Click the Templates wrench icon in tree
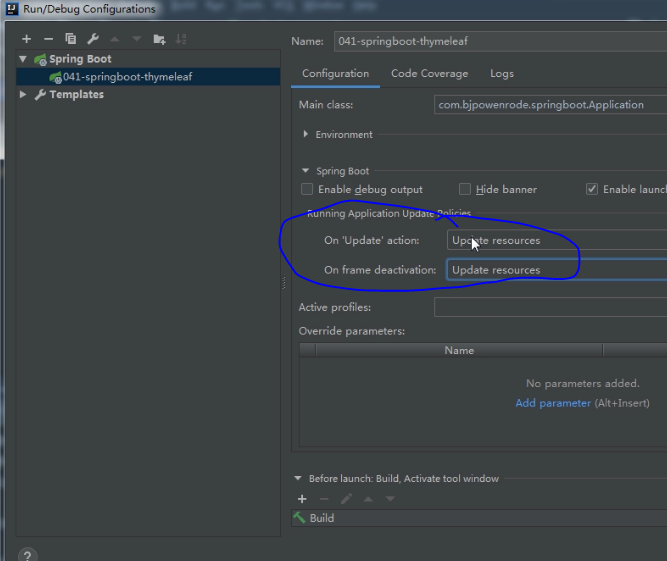The height and width of the screenshot is (561, 667). (x=40, y=94)
